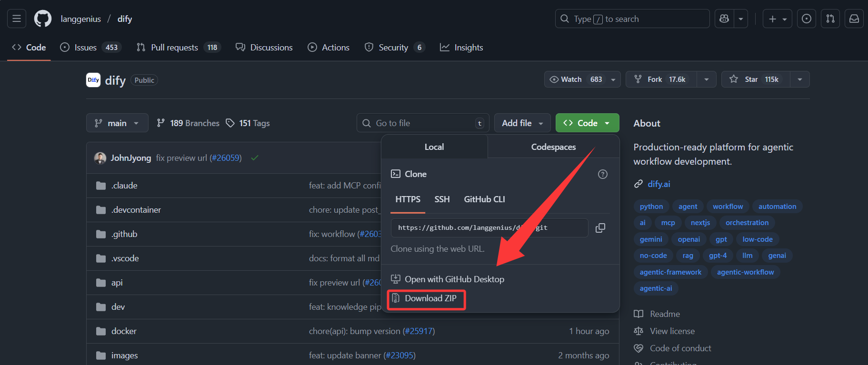868x365 pixels.
Task: Open the dify.ai website link
Action: click(x=658, y=184)
